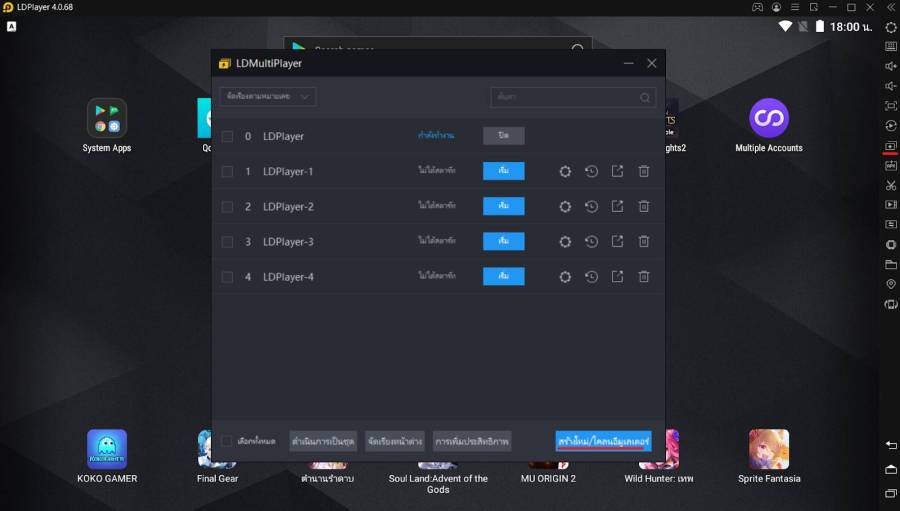
Task: Open Android recent apps button
Action: [891, 493]
